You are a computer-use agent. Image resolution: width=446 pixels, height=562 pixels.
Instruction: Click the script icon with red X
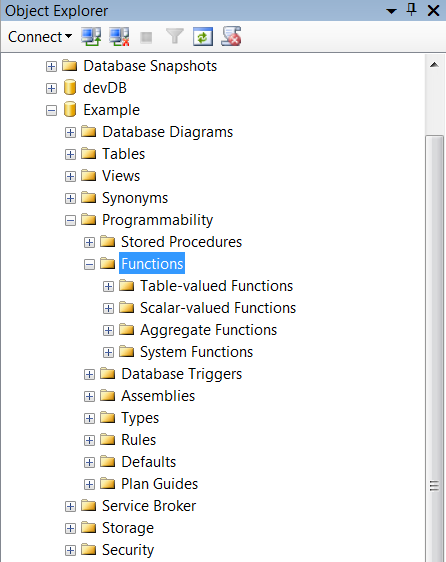(231, 36)
